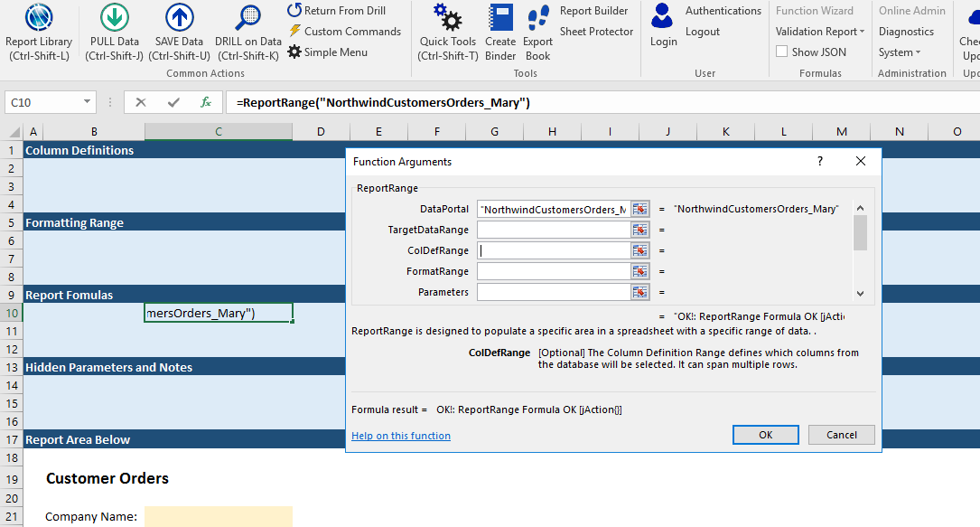This screenshot has width=980, height=527.
Task: Click OK in Function Arguments
Action: (766, 435)
